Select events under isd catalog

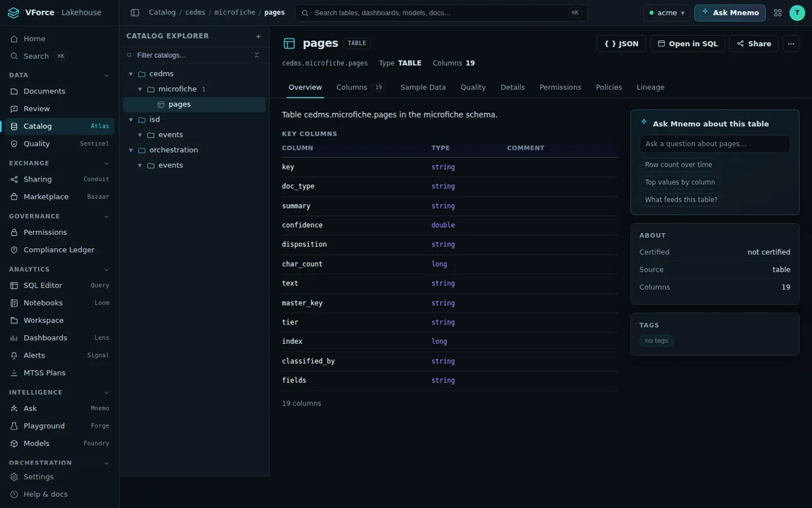click(194, 135)
